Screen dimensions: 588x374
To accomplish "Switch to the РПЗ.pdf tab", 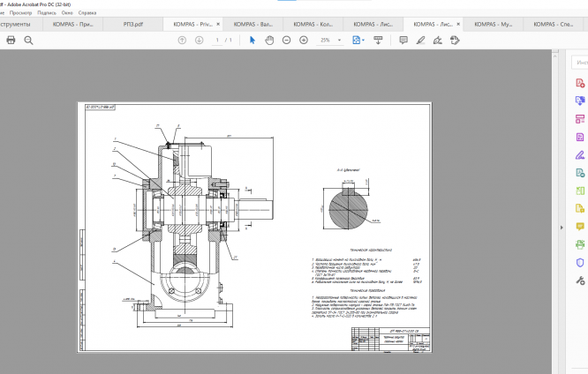I will point(135,25).
